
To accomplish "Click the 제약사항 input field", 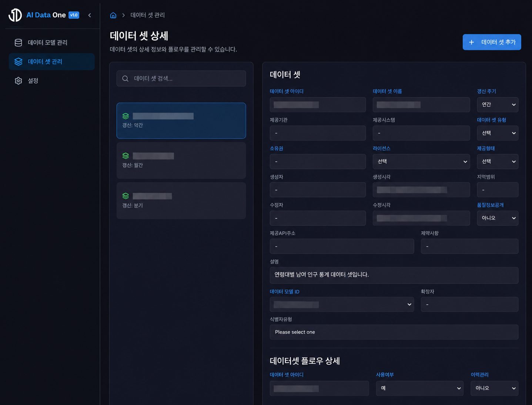I will tap(469, 246).
